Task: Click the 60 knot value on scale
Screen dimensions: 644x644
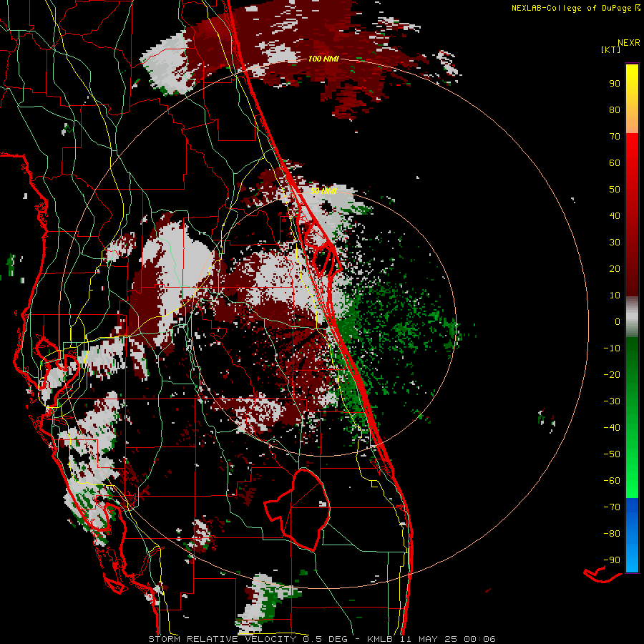Action: (615, 162)
